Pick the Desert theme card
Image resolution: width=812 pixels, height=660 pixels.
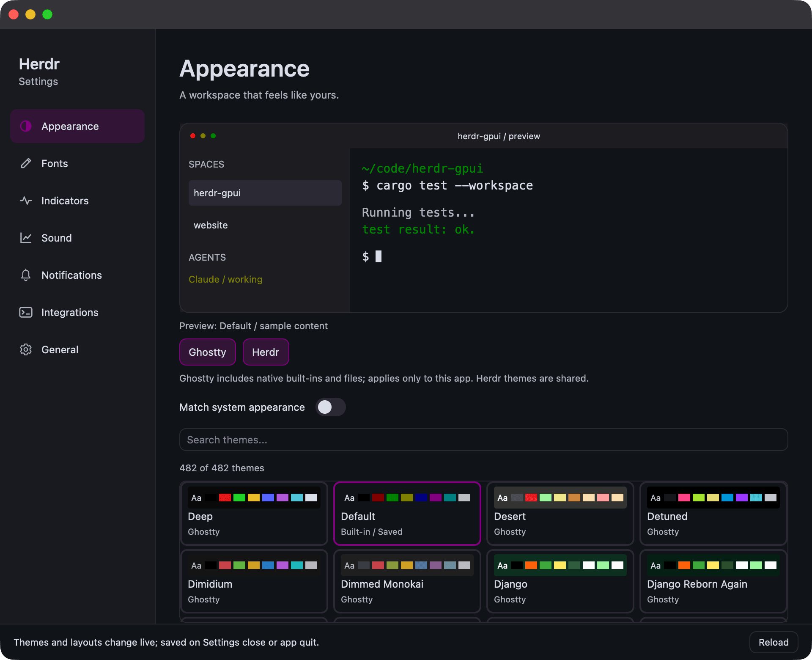pos(560,513)
